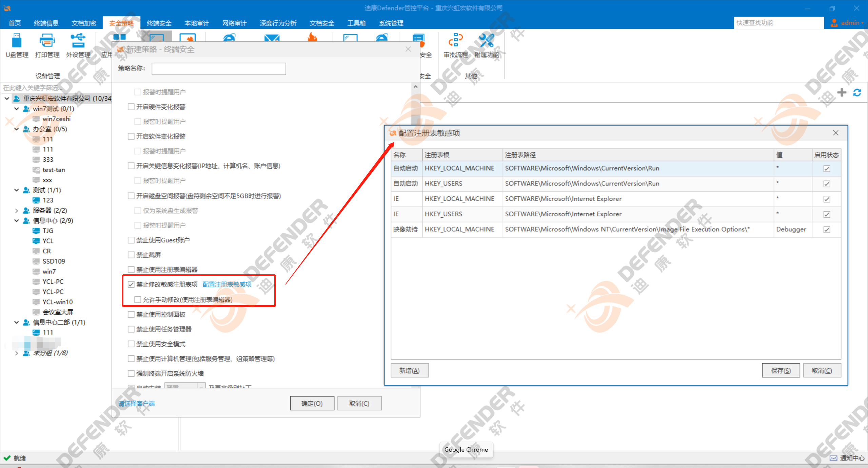Image resolution: width=868 pixels, height=468 pixels.
Task: Enable 开启硬件变化报警 checkbox
Action: click(131, 107)
